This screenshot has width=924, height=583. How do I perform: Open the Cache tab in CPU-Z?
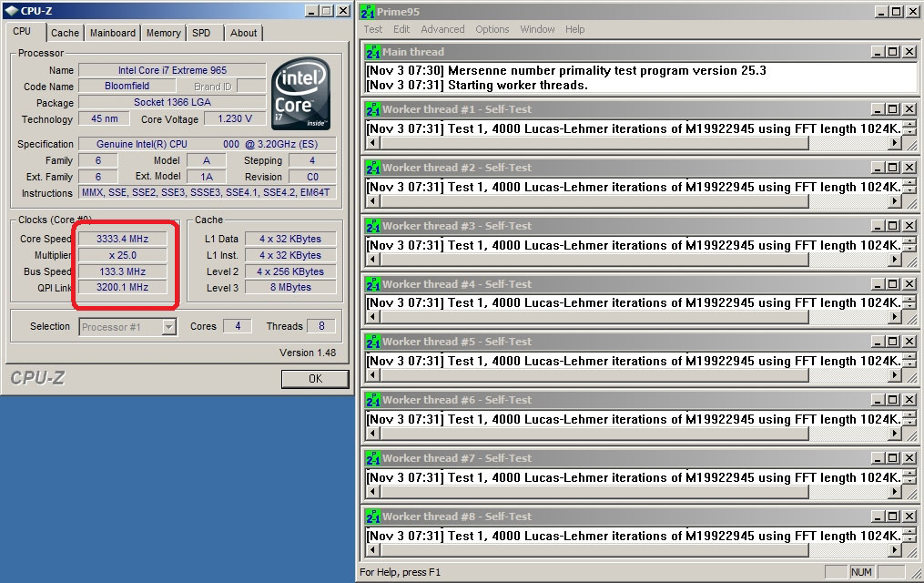(x=65, y=33)
